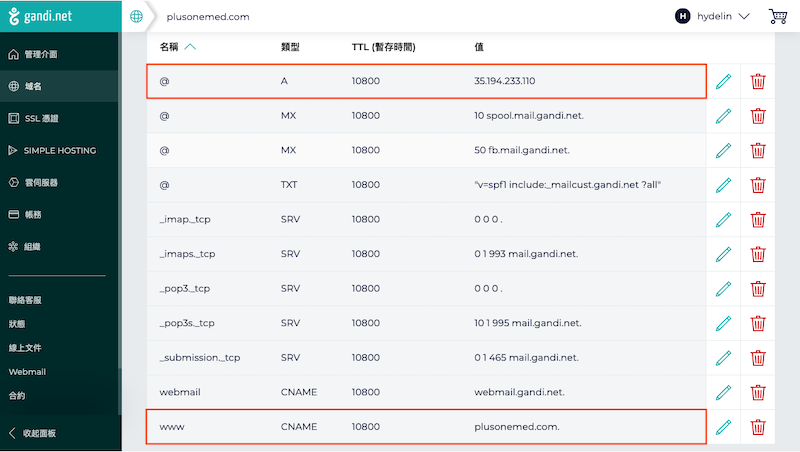Select the v=spf1 TXT value
The height and width of the screenshot is (452, 800).
[x=567, y=185]
